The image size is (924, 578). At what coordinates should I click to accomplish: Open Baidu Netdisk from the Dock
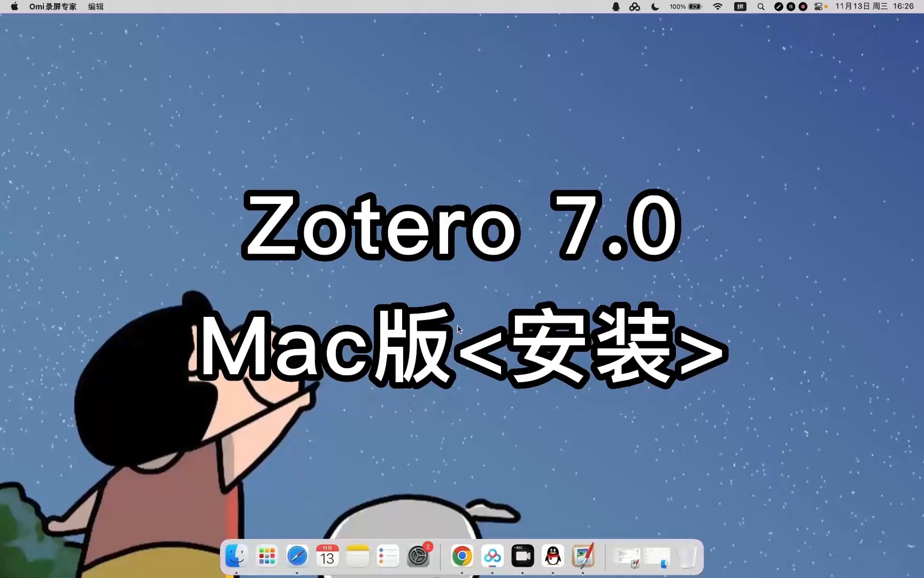pos(492,556)
